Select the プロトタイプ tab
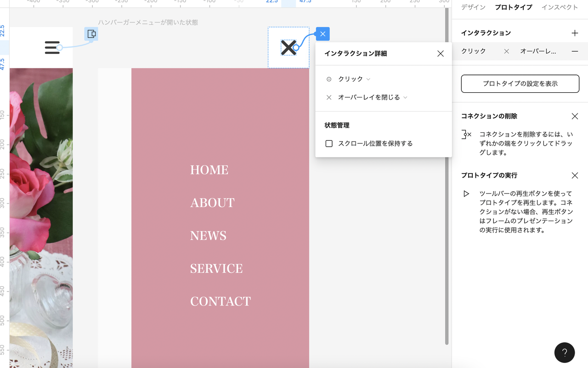The width and height of the screenshot is (588, 368). 513,7
